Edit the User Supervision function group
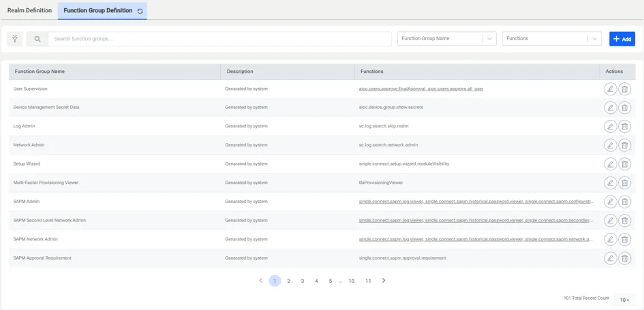The height and width of the screenshot is (310, 644). [611, 89]
